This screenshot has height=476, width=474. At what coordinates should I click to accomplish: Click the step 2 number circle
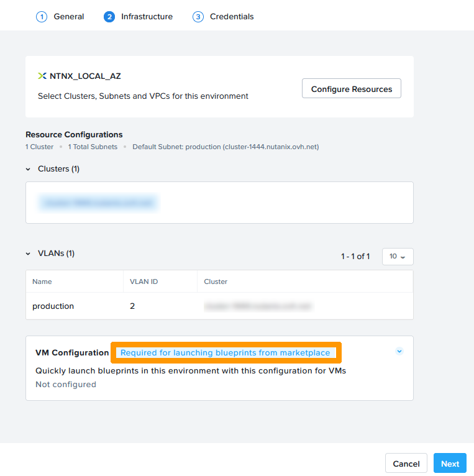click(x=109, y=17)
